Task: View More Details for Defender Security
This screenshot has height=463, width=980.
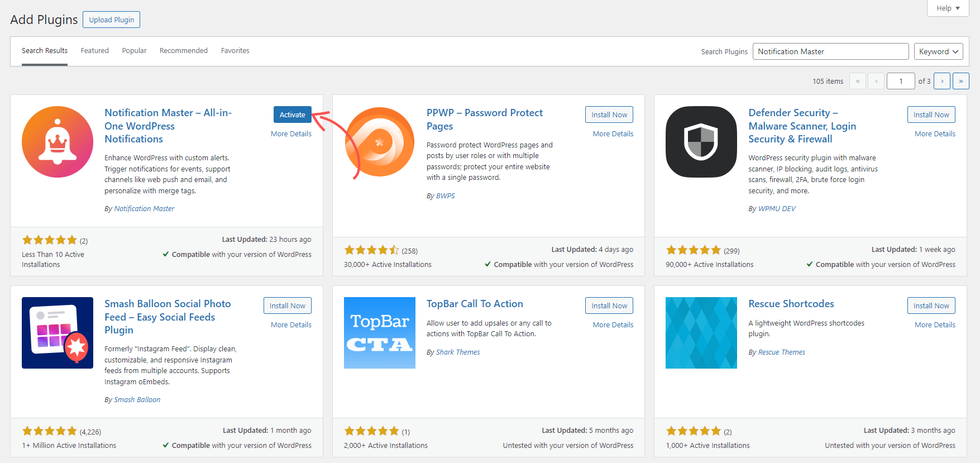Action: [935, 133]
